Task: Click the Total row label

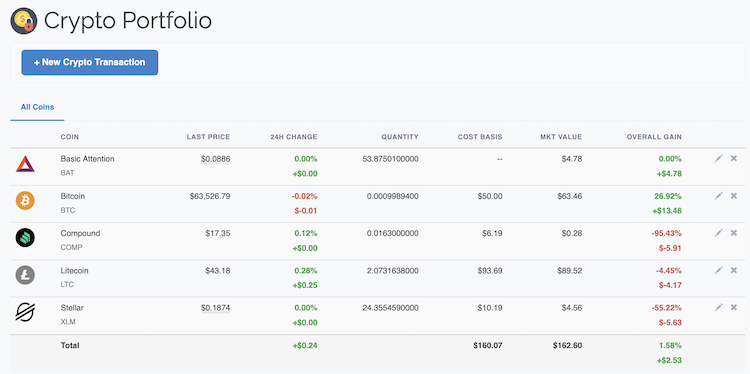Action: coord(70,345)
